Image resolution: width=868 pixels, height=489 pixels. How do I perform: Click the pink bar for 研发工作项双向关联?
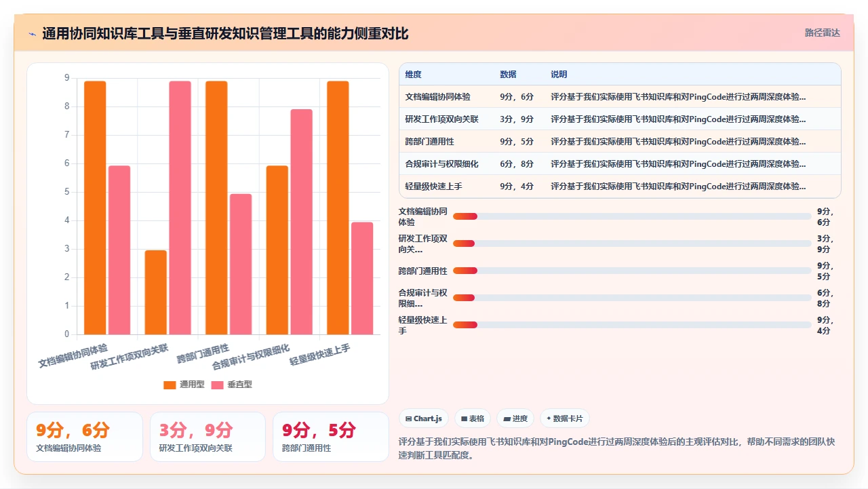point(180,208)
